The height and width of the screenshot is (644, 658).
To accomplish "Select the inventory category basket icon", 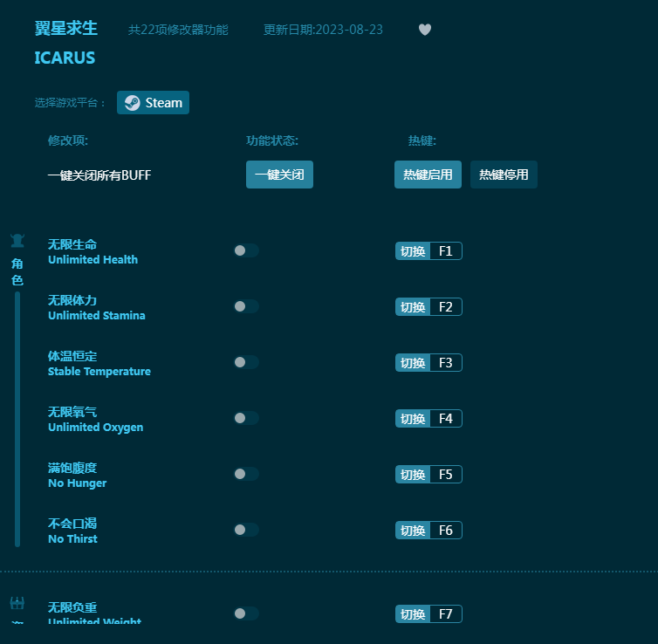I will 17,603.
